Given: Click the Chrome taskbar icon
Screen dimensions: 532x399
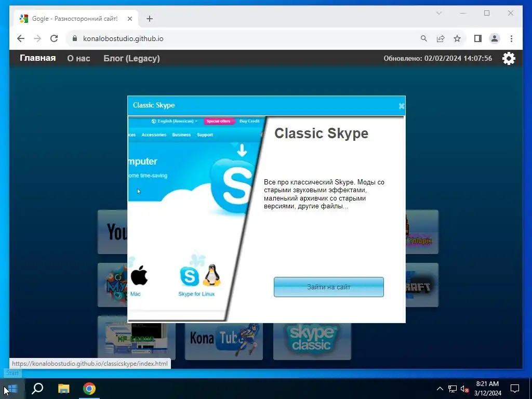Looking at the screenshot, I should tap(89, 389).
